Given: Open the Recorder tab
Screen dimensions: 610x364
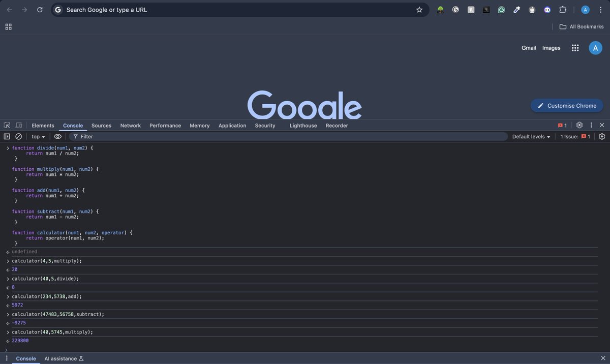Looking at the screenshot, I should pos(337,126).
